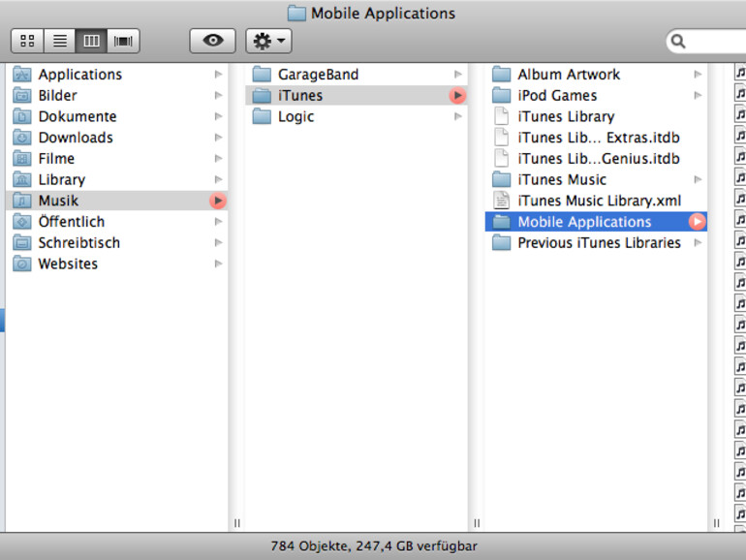Click the iTunes Music Library.xml file icon
This screenshot has height=560, width=746.
coord(502,201)
